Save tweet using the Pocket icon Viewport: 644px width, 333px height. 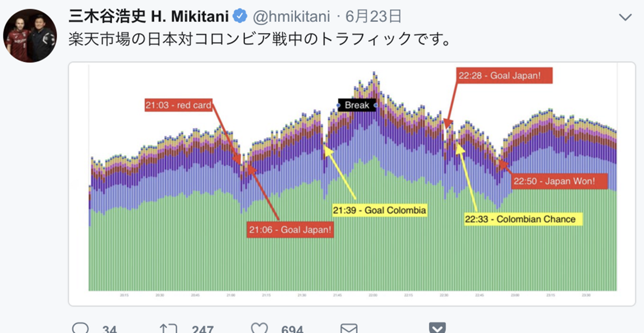437,328
